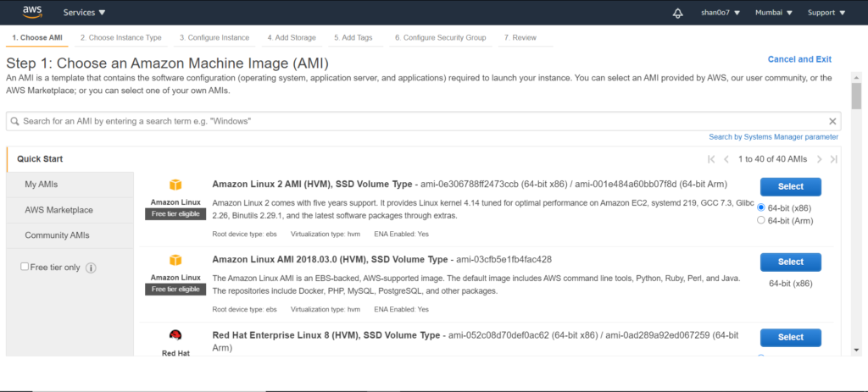Click Step 1: Choose an Amazon Machine Image heading
The height and width of the screenshot is (392, 868).
coord(167,63)
